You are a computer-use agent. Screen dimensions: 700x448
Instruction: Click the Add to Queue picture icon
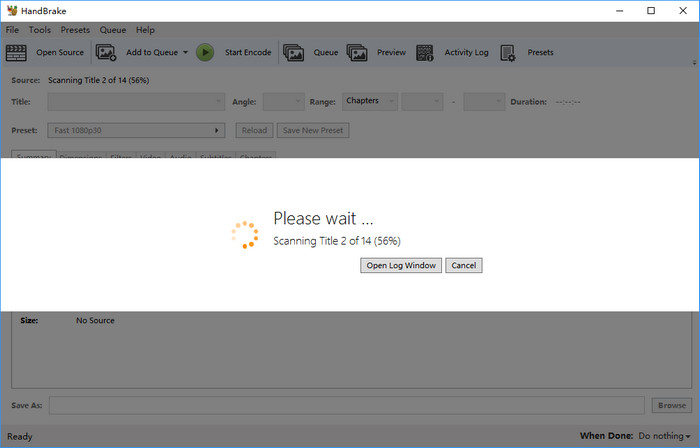106,53
